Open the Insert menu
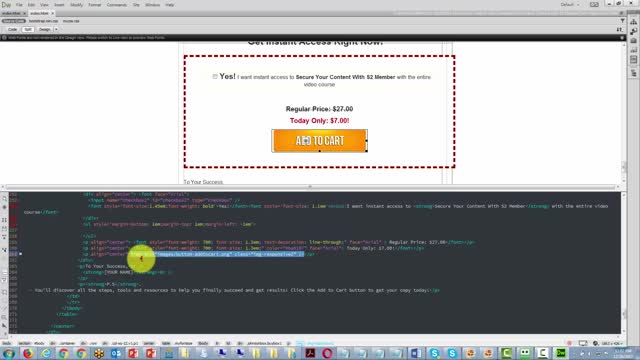Screen dimensions: 640x360 [x=59, y=5]
